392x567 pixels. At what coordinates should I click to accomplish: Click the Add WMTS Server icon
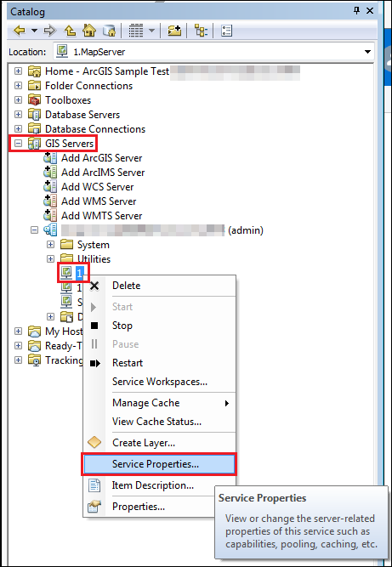click(50, 216)
